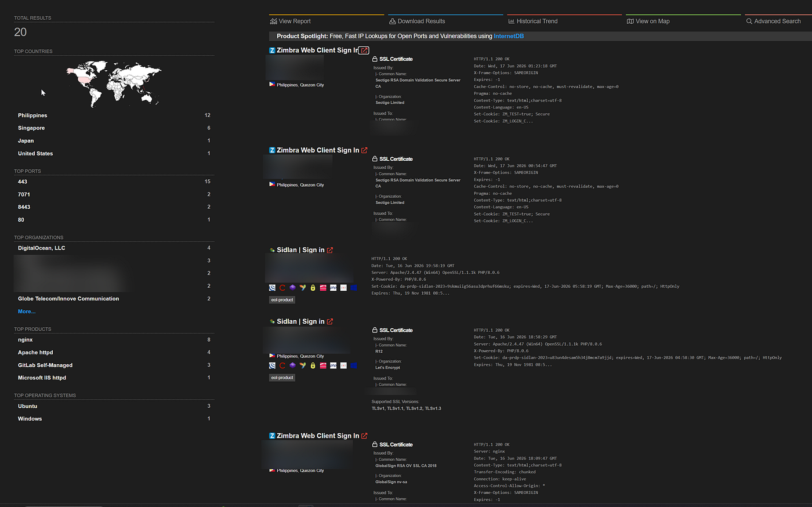Click the red striped icon in the 19:58:19 Sidlan result
This screenshot has height=507, width=812.
pos(323,288)
